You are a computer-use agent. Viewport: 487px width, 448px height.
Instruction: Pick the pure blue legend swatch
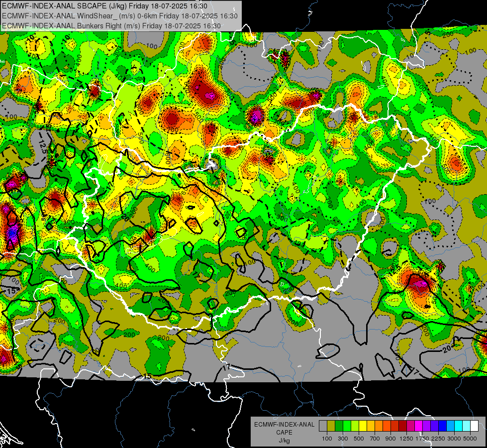click(443, 426)
